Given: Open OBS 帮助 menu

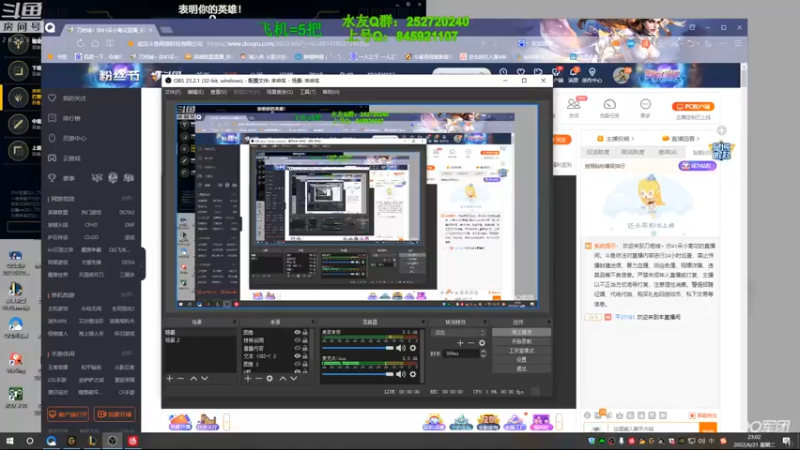Looking at the screenshot, I should point(331,92).
